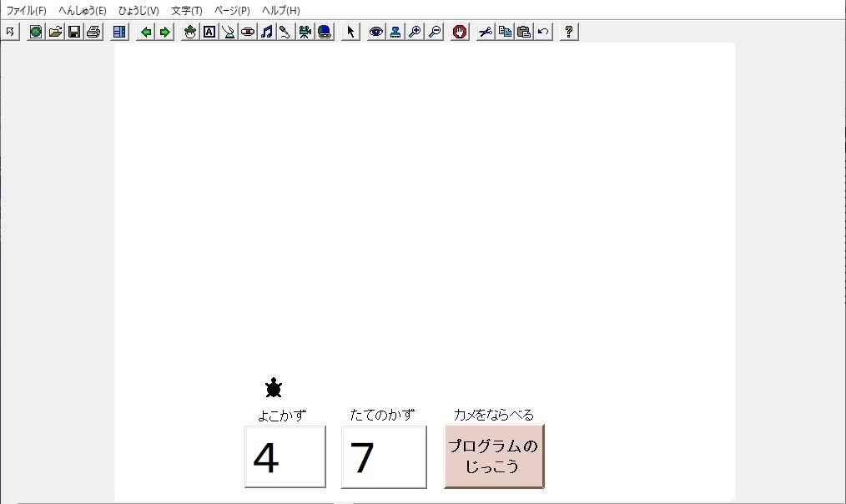Click the eye icon in toolbar
Image resolution: width=846 pixels, height=504 pixels.
click(x=376, y=32)
